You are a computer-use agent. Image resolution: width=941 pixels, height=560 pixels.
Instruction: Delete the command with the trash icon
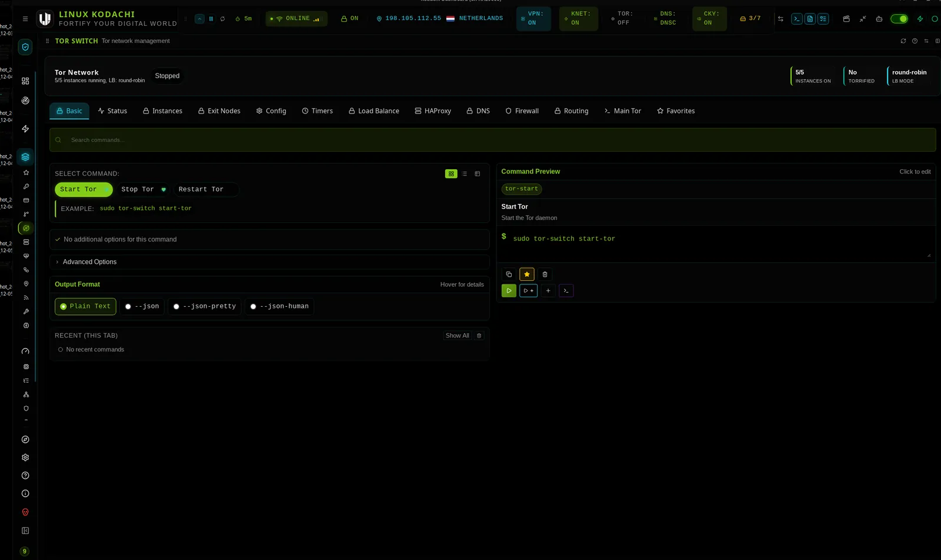[545, 274]
